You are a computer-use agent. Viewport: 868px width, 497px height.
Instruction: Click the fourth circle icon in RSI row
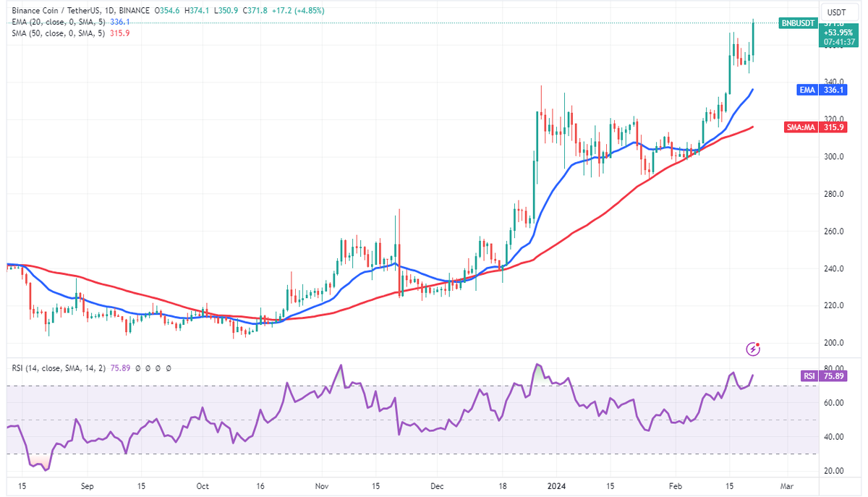[x=168, y=369]
